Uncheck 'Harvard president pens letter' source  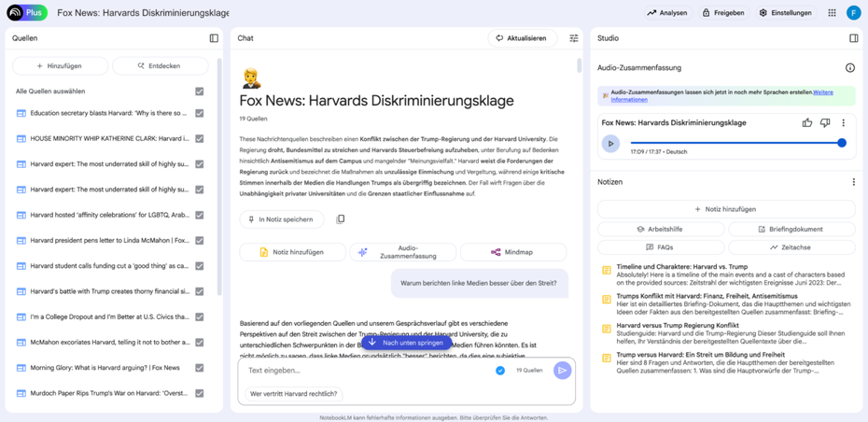[x=200, y=240]
